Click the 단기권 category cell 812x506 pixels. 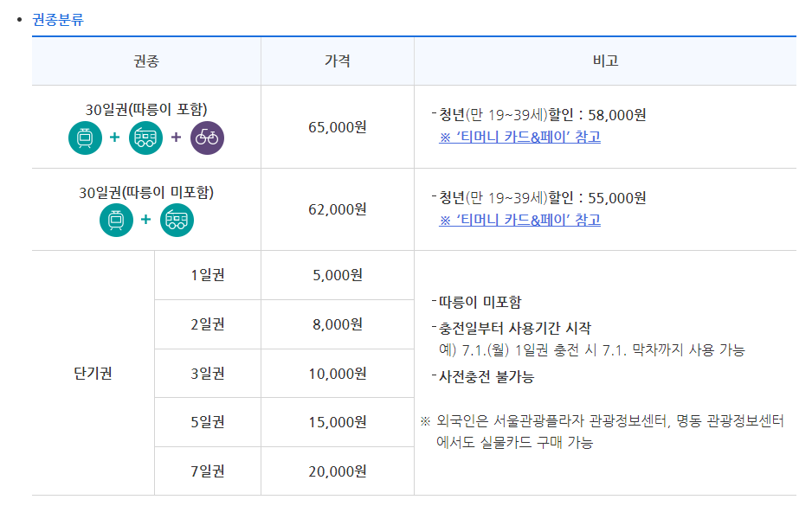coord(93,373)
